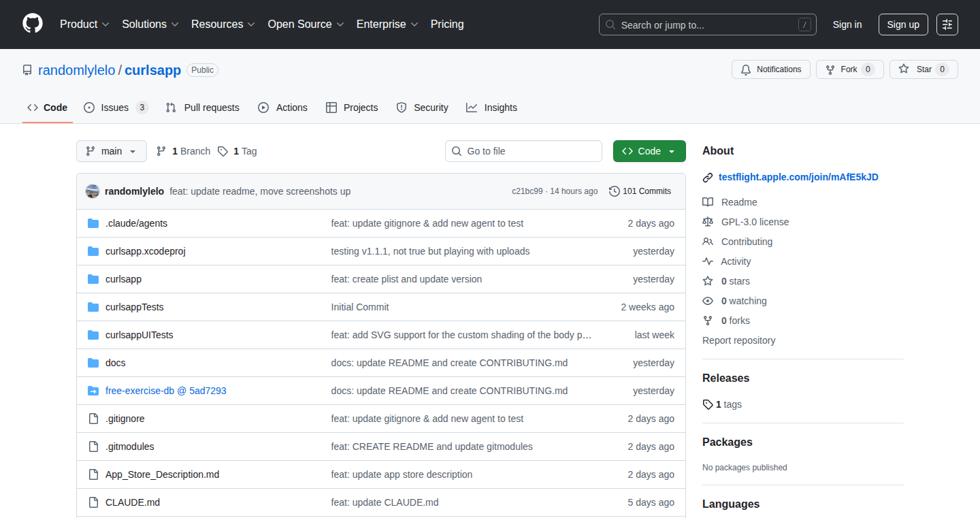Viewport: 980px width, 518px height.
Task: Click Report repository link
Action: (x=739, y=340)
